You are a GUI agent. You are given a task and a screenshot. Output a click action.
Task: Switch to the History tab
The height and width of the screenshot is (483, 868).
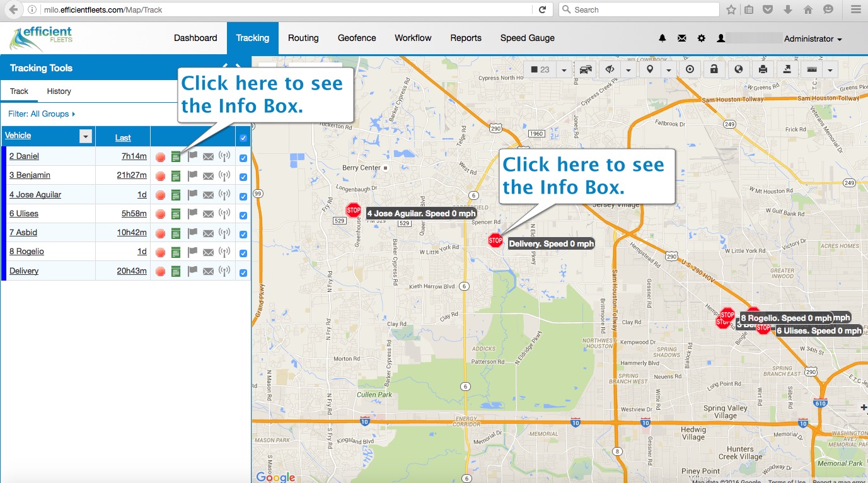59,91
